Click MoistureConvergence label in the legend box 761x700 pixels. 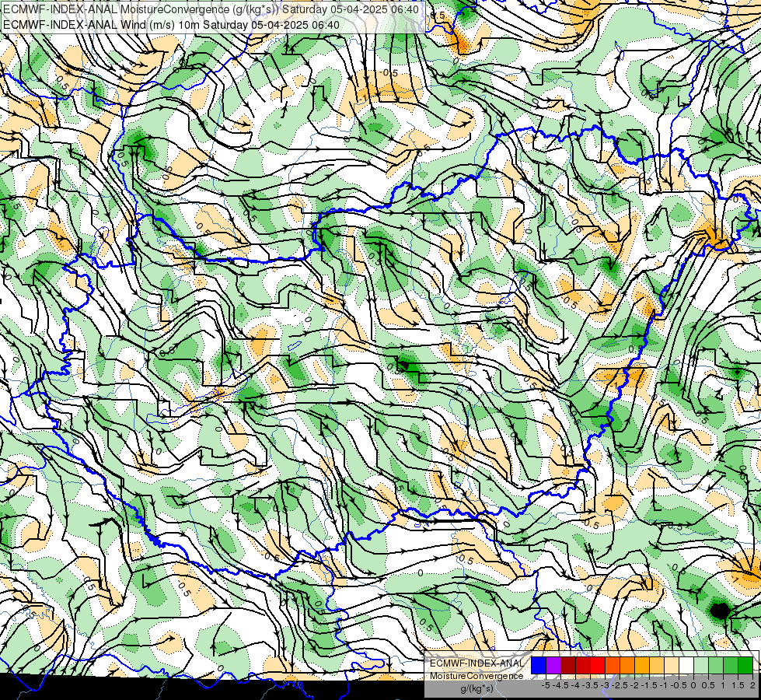click(x=476, y=676)
